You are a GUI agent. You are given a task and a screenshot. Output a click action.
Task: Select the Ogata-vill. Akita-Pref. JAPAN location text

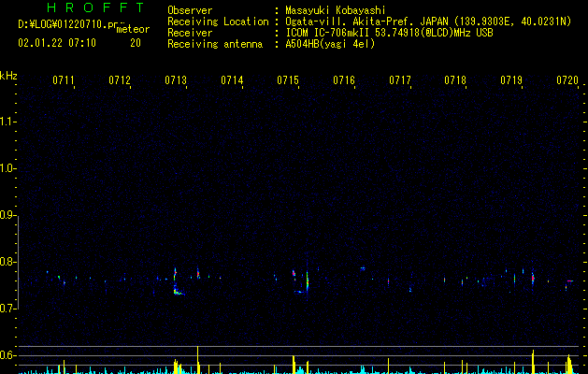tap(428, 22)
